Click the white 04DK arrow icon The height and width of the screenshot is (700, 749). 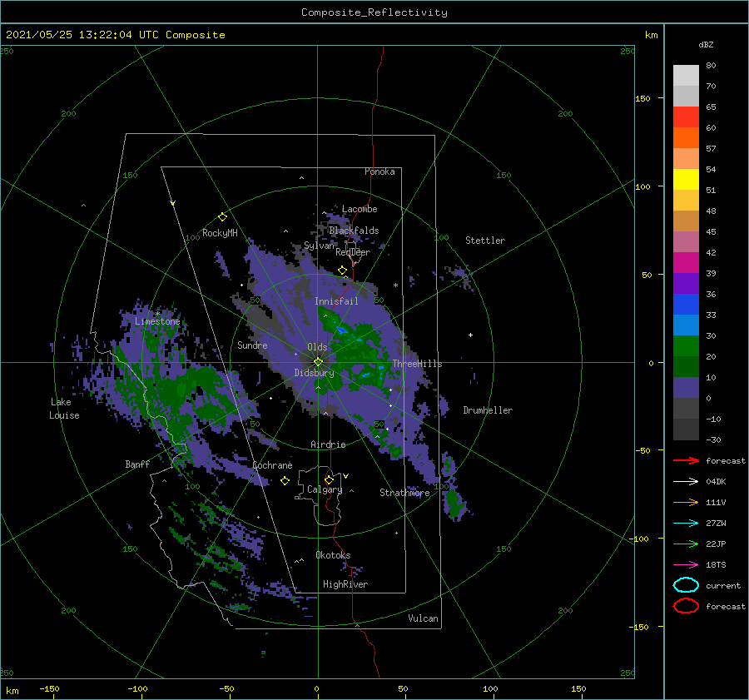(x=686, y=481)
